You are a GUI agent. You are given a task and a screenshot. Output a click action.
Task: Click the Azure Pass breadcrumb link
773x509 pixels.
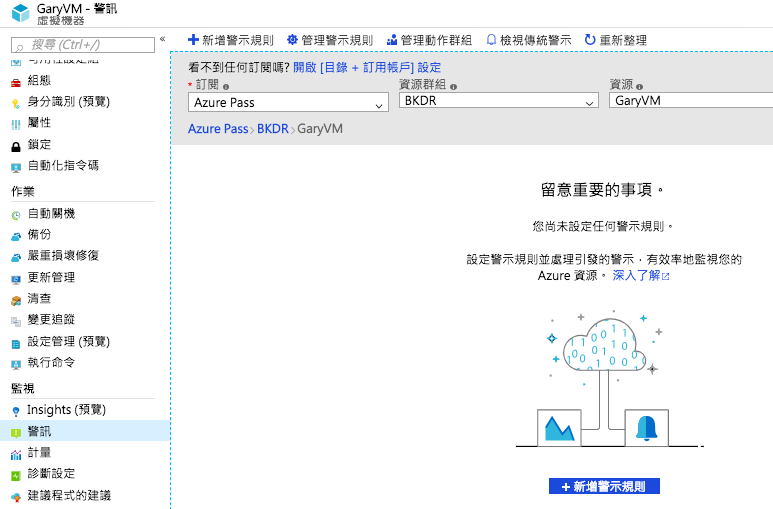(218, 129)
